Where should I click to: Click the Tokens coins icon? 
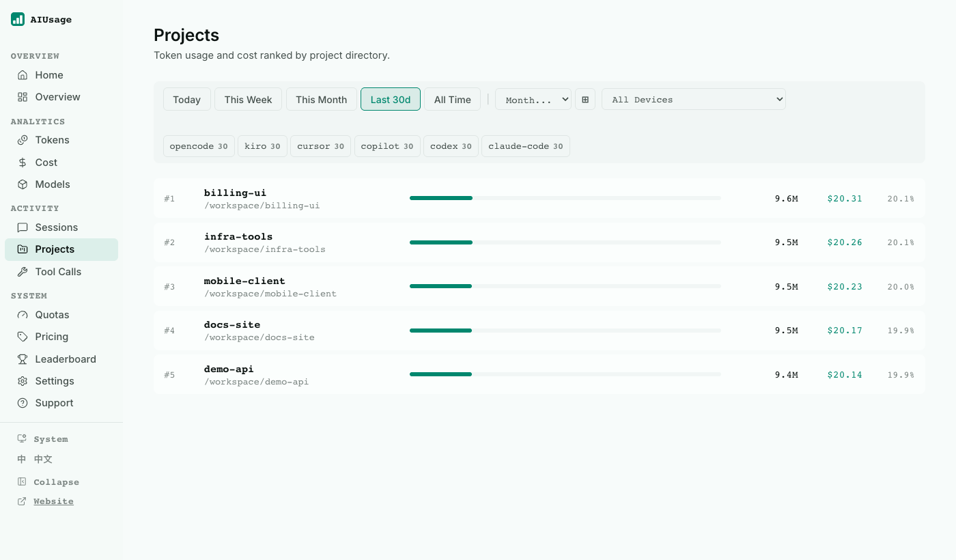point(23,140)
